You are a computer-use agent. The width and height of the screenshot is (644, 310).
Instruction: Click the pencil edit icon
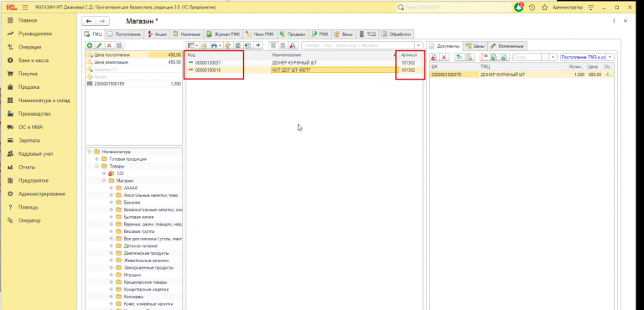pos(100,45)
